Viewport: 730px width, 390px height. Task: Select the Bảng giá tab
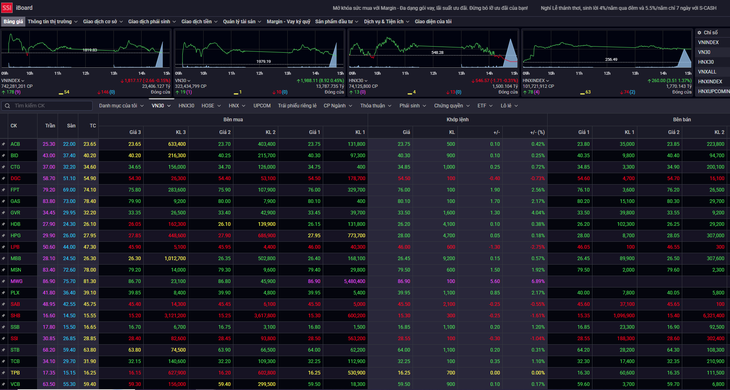coord(13,21)
